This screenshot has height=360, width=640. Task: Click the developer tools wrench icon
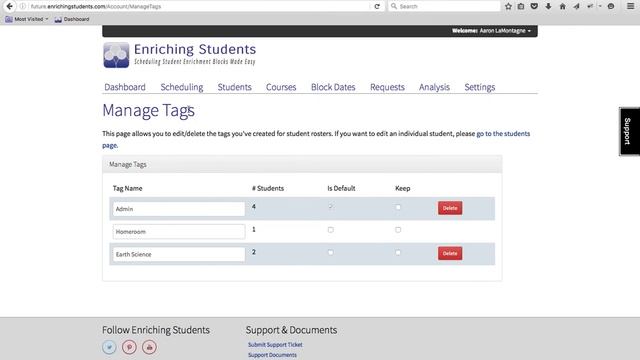pos(590,6)
